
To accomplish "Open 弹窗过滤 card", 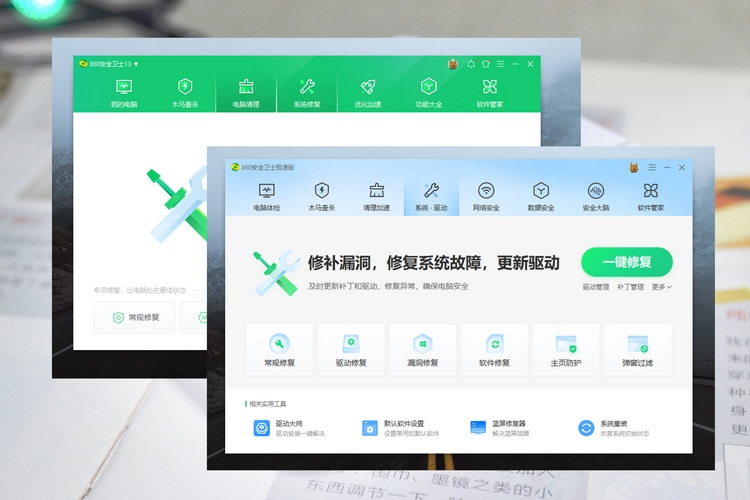I will click(x=638, y=350).
